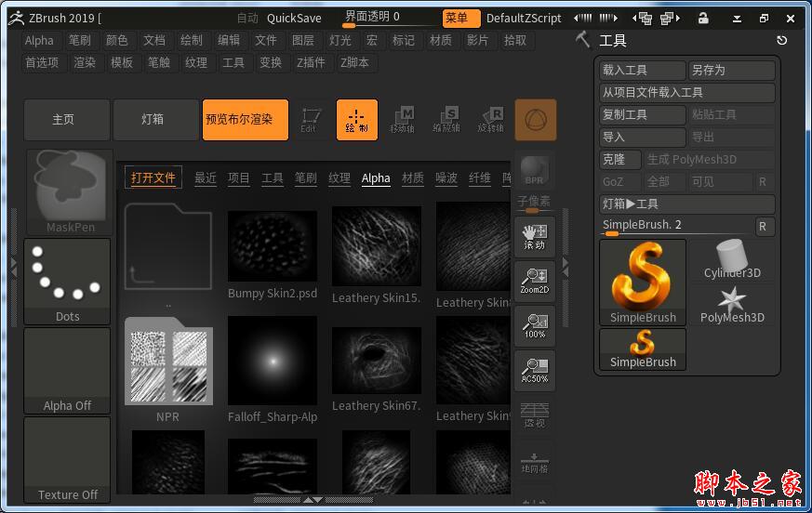812x513 pixels.
Task: Switch to the Fibers (纤维) LightBox tab
Action: [480, 178]
